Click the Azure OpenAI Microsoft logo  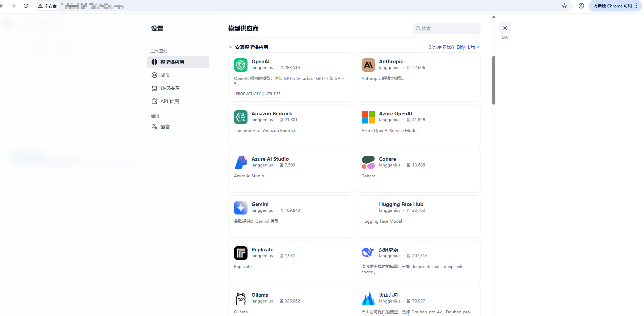click(x=368, y=117)
